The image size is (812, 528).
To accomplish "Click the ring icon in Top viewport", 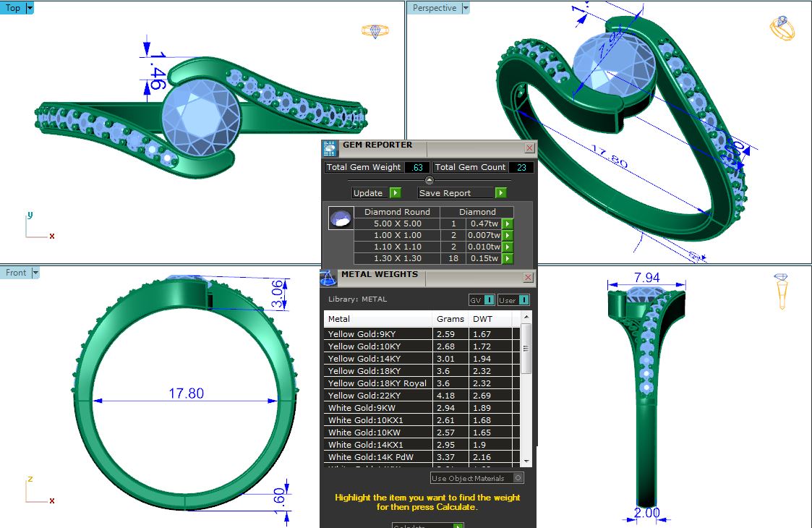I will click(x=375, y=31).
